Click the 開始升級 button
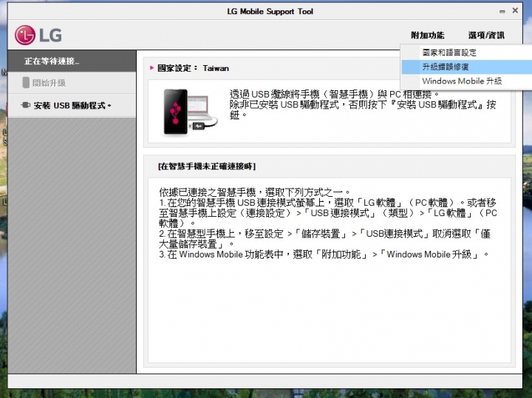Screen dimensions: 532x398 pos(72,83)
